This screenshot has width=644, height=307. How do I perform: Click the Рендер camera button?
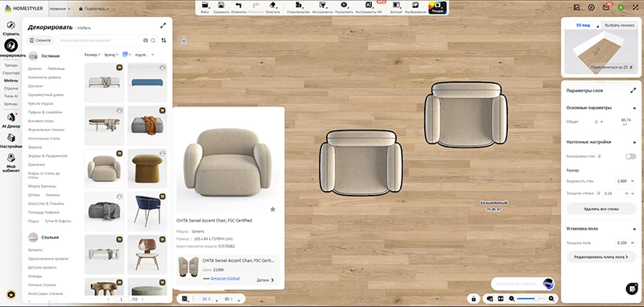pos(437,7)
